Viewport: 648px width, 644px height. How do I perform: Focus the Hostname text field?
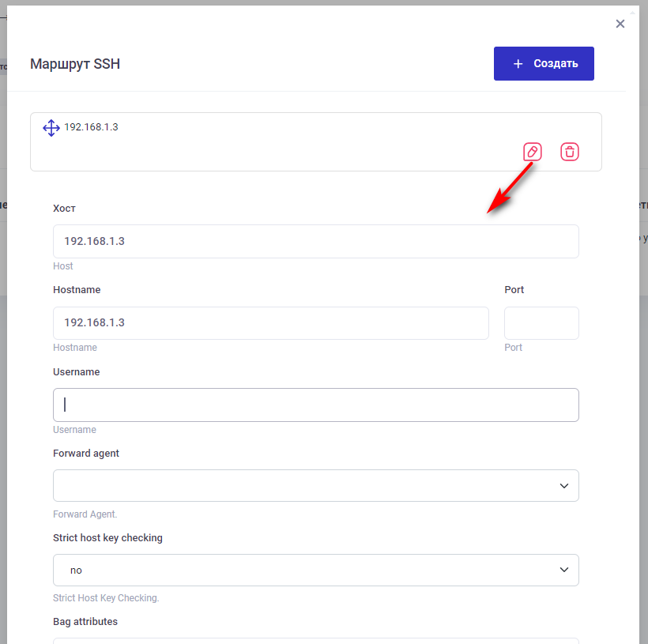tap(270, 323)
